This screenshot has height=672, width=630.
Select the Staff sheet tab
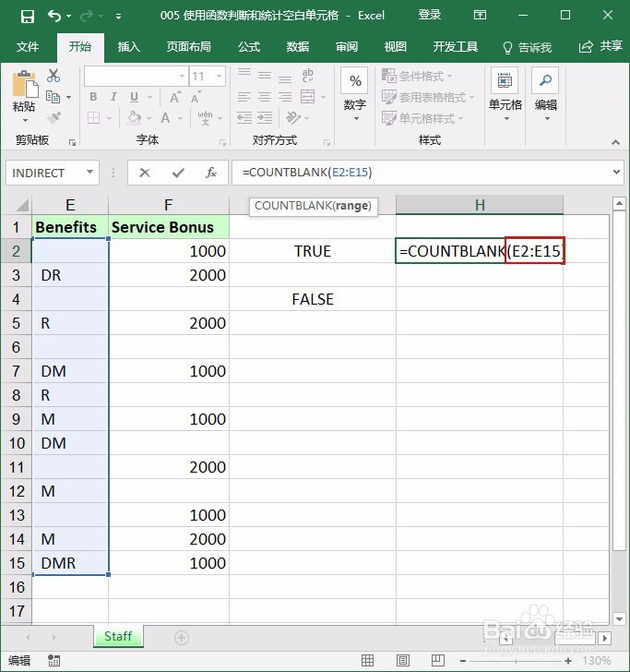coord(118,636)
